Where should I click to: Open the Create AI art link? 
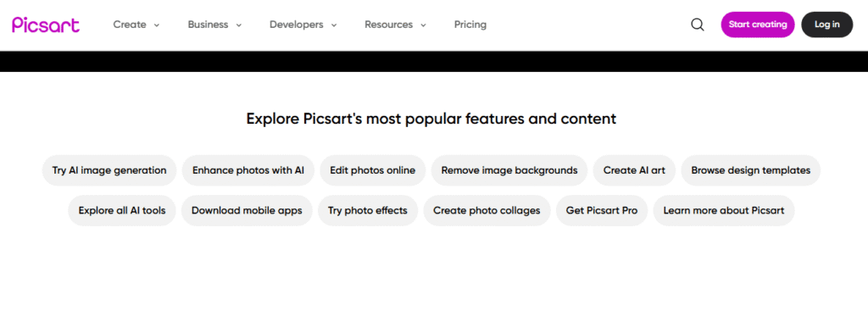pos(634,170)
